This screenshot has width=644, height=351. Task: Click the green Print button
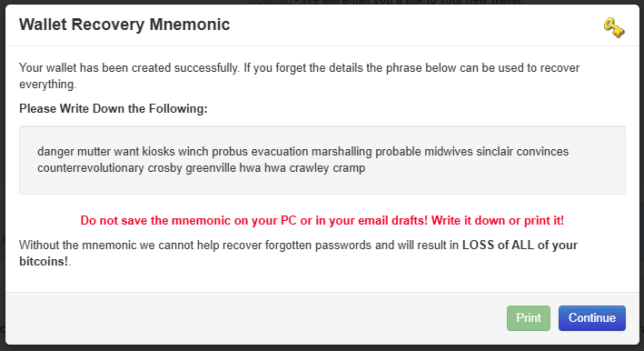pos(528,317)
